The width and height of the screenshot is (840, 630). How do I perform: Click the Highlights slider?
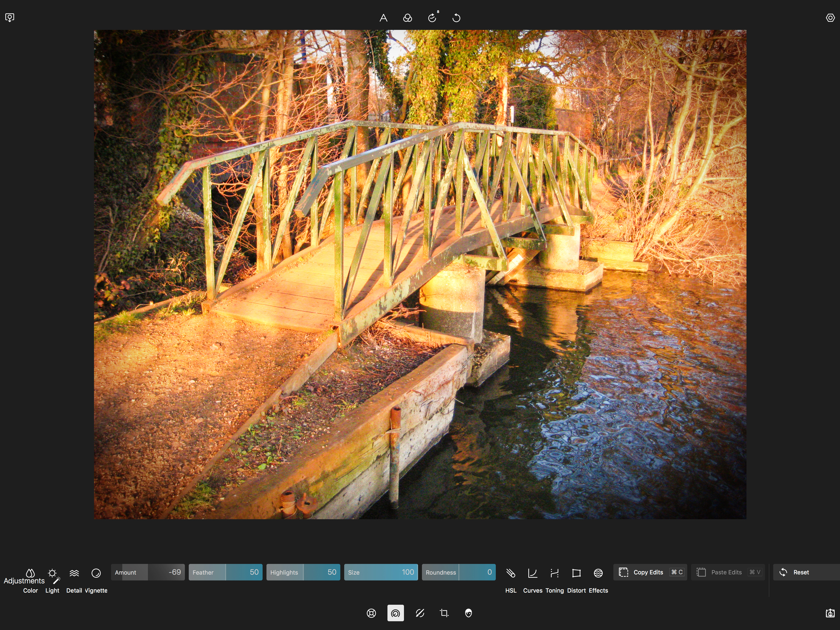coord(303,572)
